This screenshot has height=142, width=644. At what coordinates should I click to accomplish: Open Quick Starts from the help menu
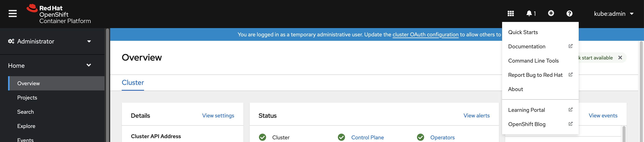pos(523,32)
